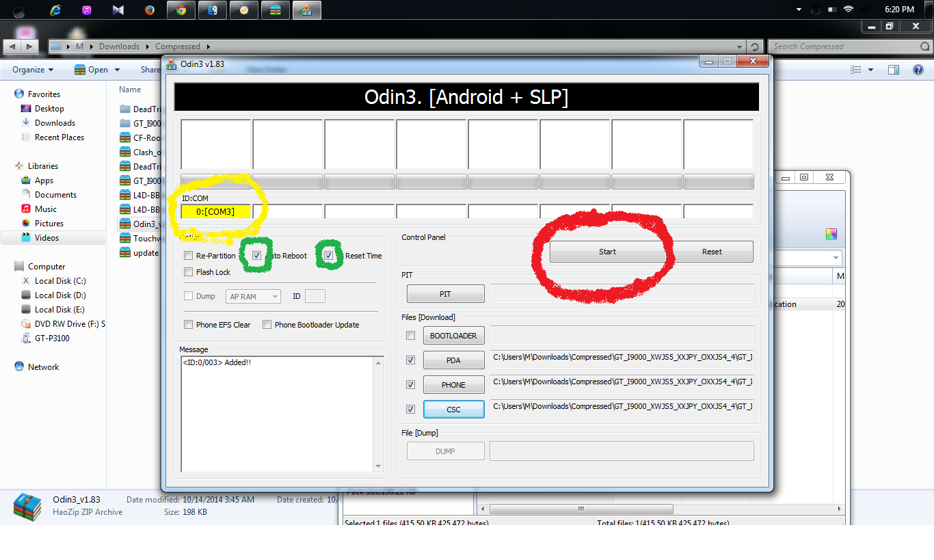Click Compressed in the address breadcrumb
Image resolution: width=934 pixels, height=560 pixels.
[178, 46]
